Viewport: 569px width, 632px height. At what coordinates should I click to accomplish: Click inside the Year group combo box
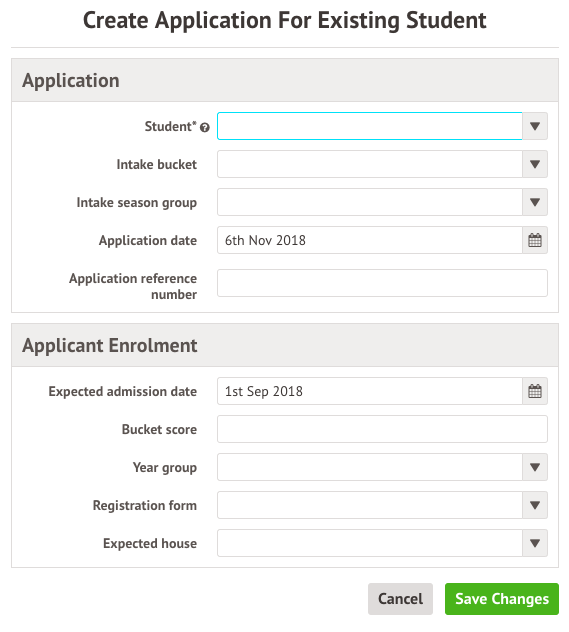[370, 467]
